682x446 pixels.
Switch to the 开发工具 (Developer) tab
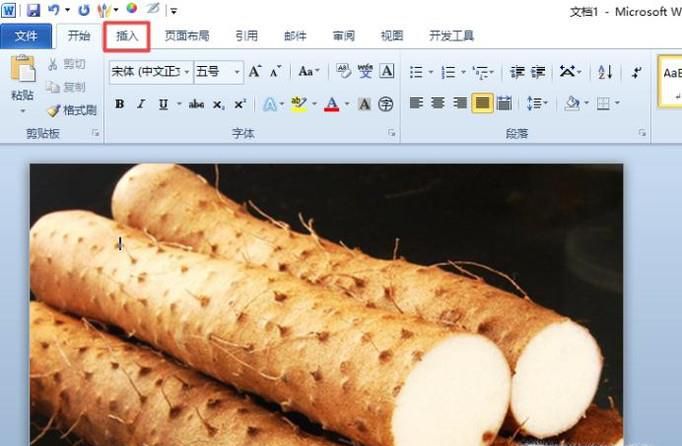pyautogui.click(x=451, y=36)
